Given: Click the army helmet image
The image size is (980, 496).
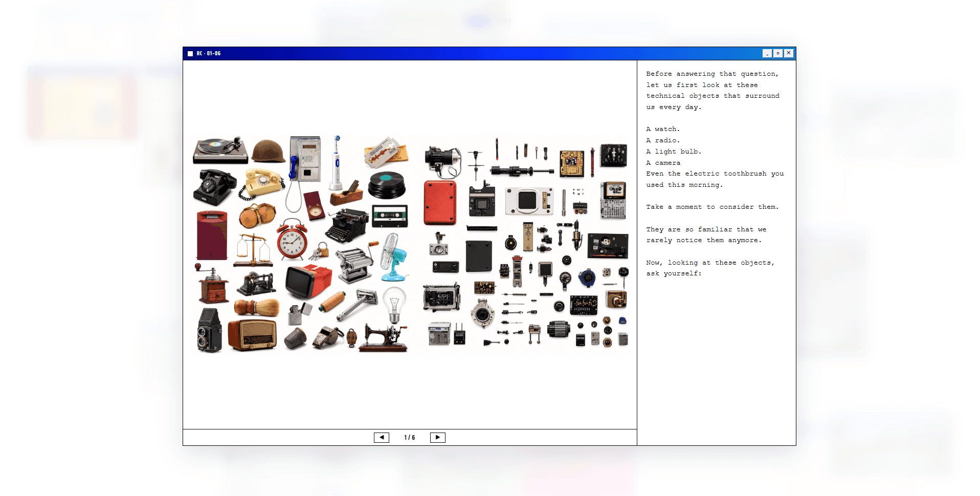Looking at the screenshot, I should 269,151.
